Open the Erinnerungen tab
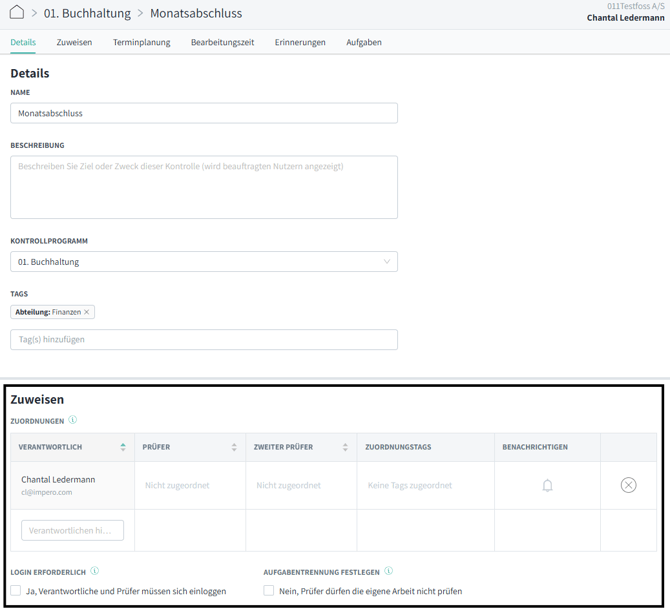Image resolution: width=670 pixels, height=611 pixels. 300,42
